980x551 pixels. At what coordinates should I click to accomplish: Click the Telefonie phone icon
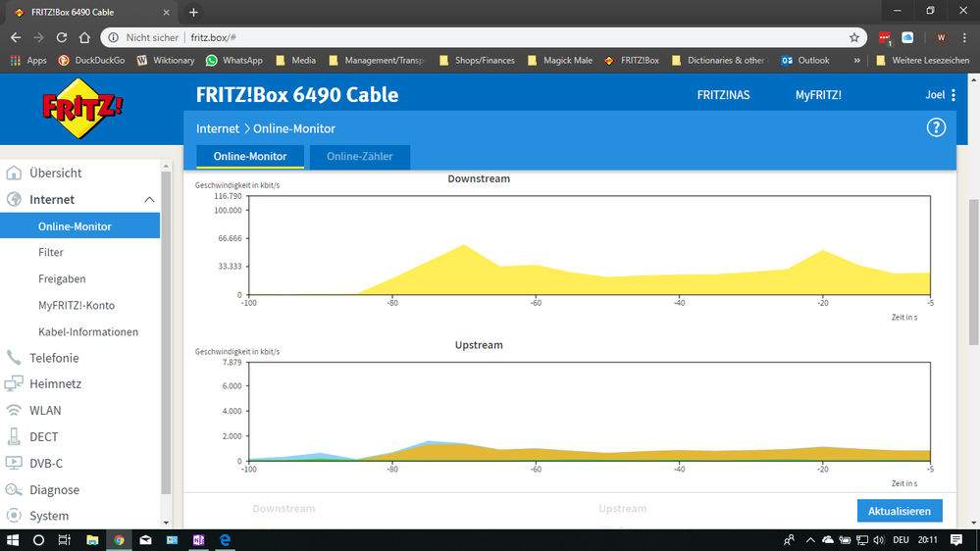coord(14,358)
